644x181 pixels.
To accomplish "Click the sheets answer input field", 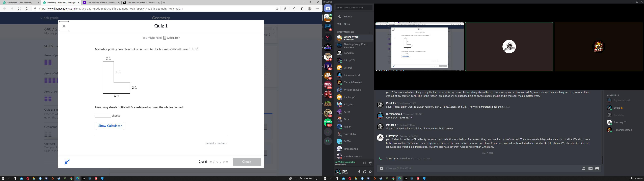I will click(x=103, y=116).
